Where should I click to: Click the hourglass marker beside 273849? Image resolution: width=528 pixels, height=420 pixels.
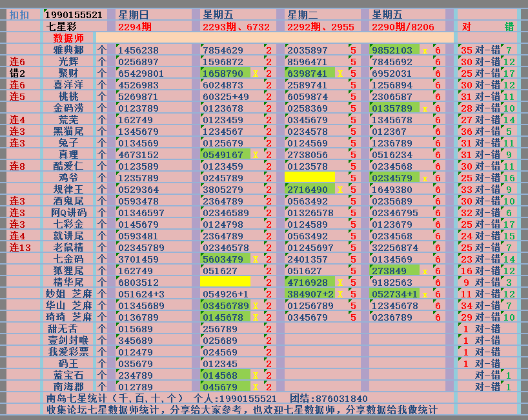click(425, 271)
